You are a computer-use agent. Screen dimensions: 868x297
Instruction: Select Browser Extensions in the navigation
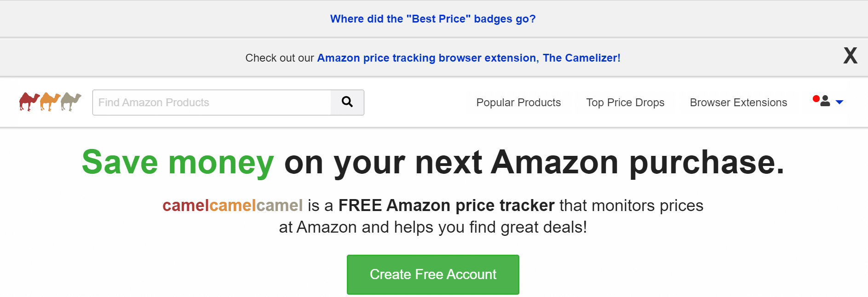738,103
